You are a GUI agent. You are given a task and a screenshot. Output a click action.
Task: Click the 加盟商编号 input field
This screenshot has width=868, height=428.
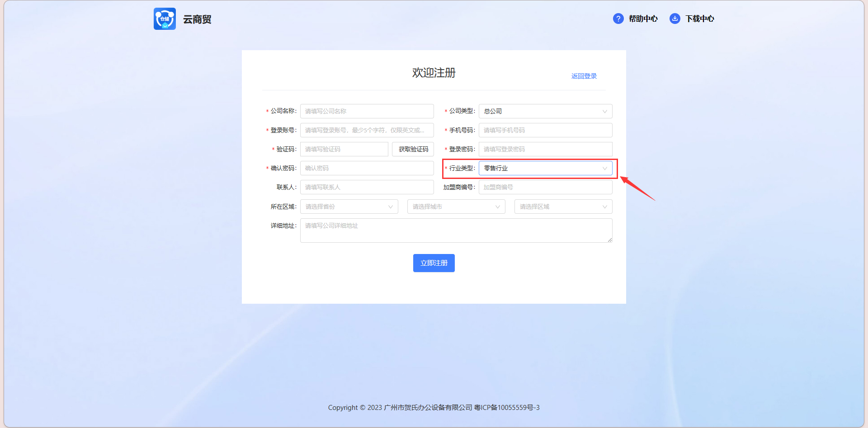coord(545,187)
